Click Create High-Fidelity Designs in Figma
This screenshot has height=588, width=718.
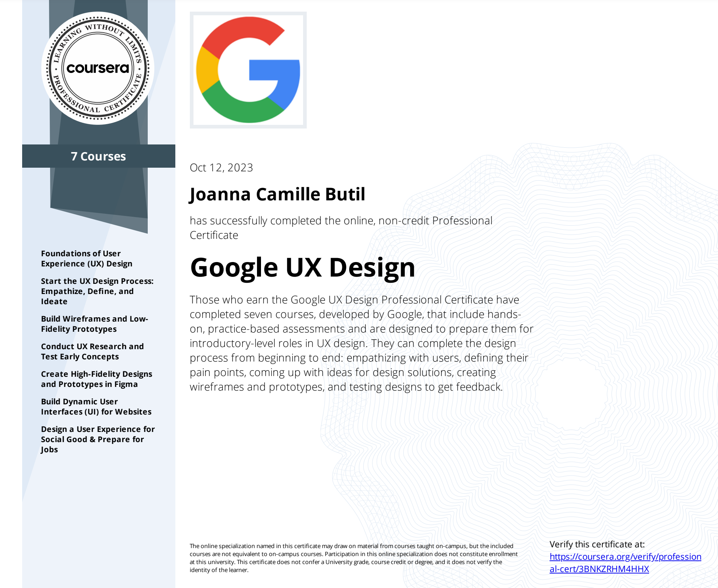(x=97, y=379)
